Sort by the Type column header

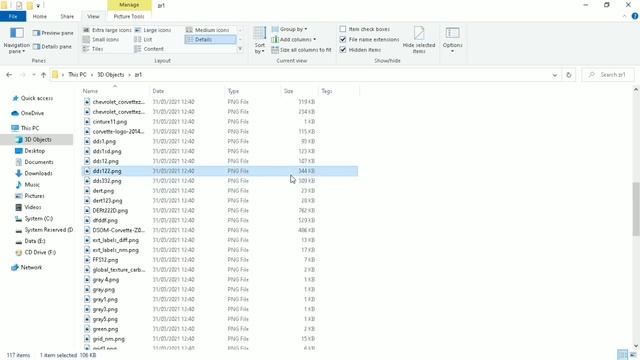click(x=253, y=91)
